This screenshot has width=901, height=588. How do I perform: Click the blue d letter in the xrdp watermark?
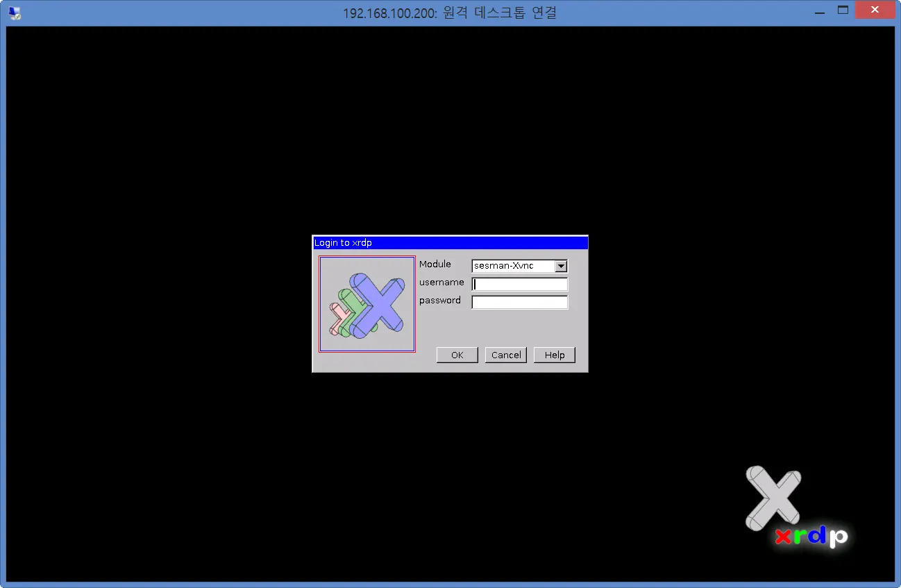click(x=817, y=535)
